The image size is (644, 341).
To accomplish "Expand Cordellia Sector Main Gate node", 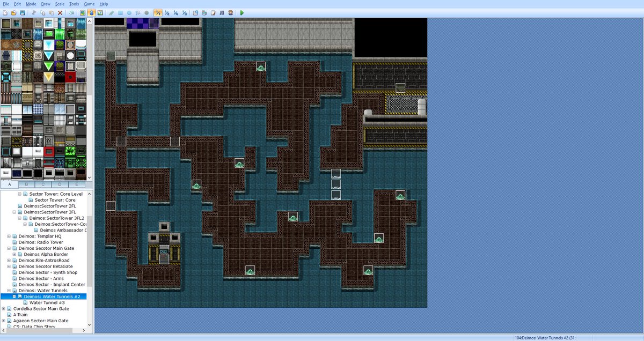I will click(x=3, y=309).
